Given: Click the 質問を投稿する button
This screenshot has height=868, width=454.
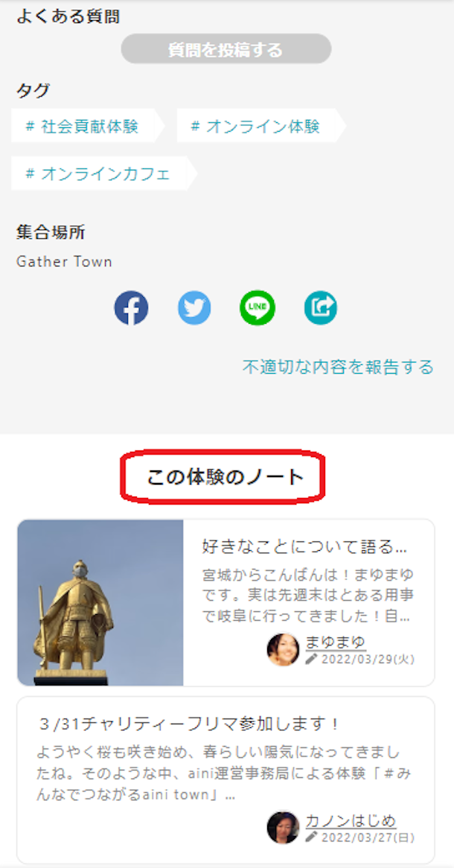Looking at the screenshot, I should [226, 48].
